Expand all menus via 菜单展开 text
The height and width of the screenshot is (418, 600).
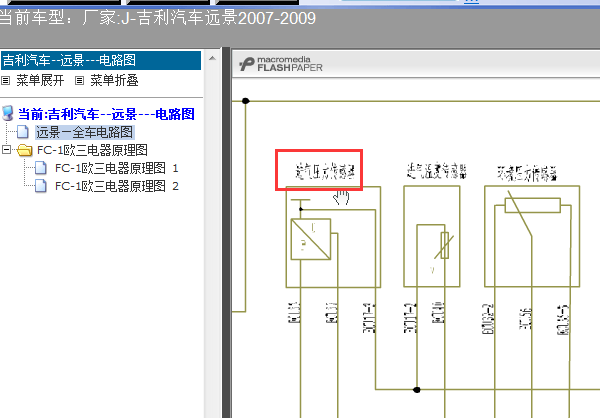click(40, 81)
